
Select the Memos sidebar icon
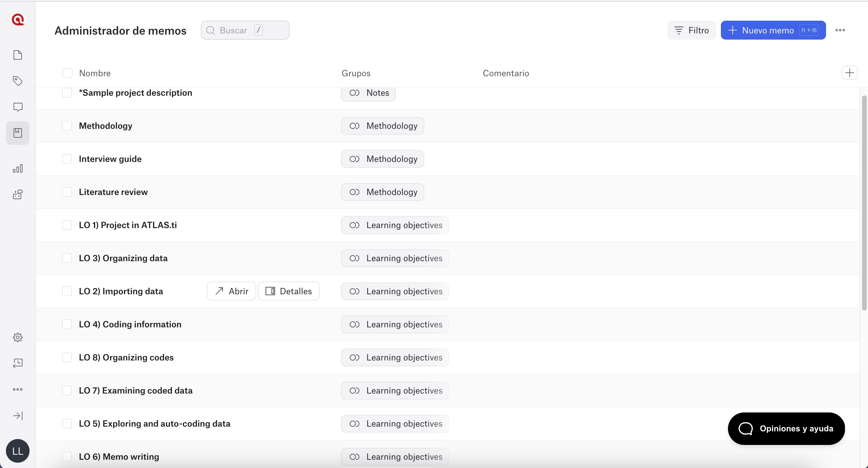[x=17, y=133]
